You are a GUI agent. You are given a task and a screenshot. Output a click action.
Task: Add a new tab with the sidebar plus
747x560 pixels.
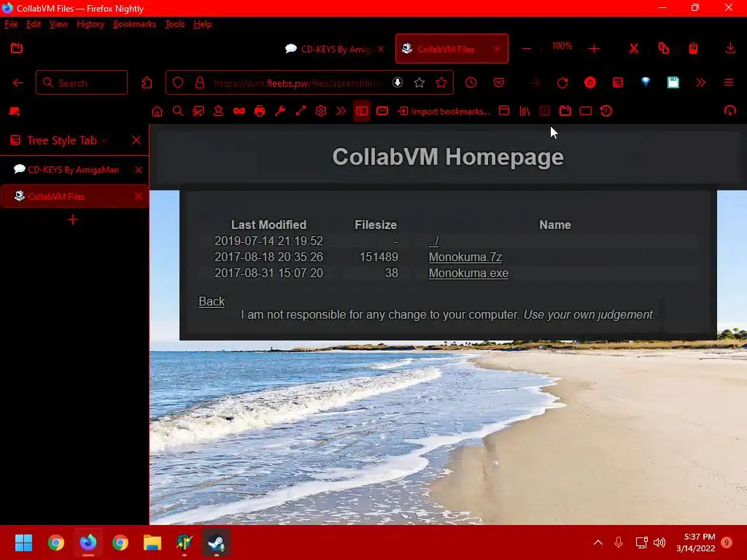pyautogui.click(x=73, y=219)
